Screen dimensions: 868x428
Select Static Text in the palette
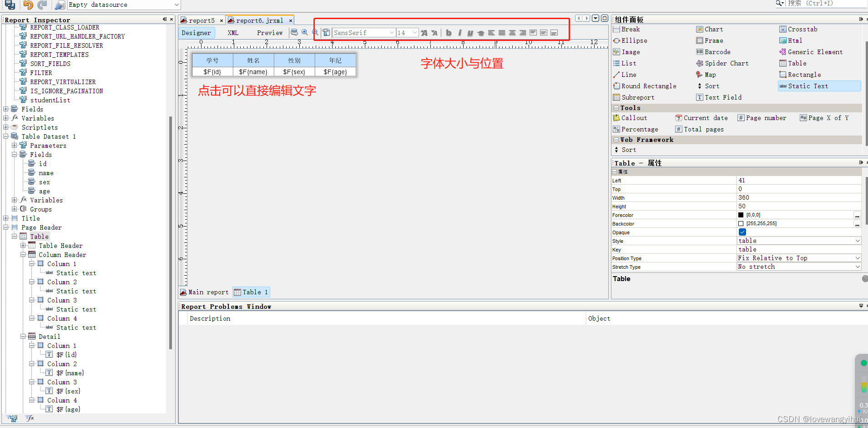coord(819,86)
